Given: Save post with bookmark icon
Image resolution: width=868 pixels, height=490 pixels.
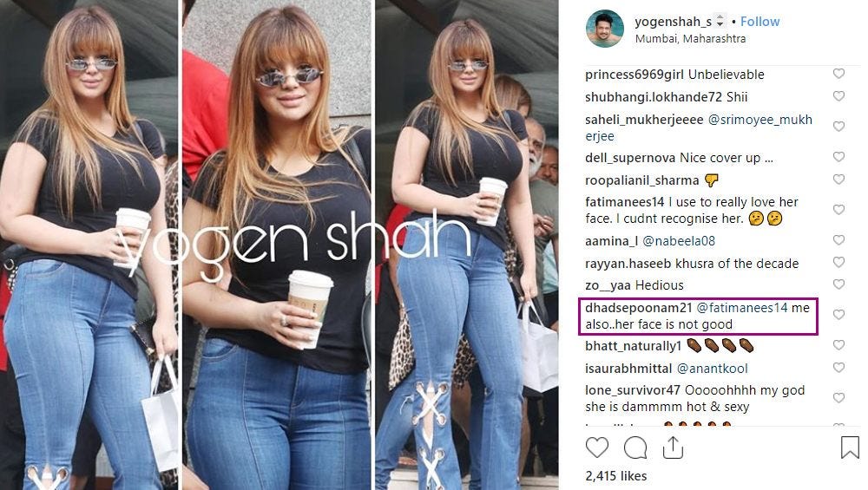Looking at the screenshot, I should click(850, 448).
